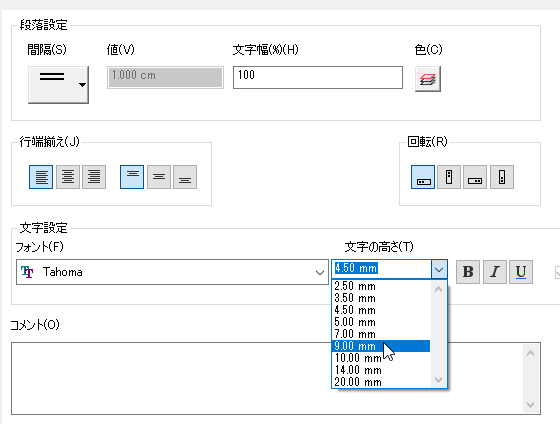Select the last rotation icon
This screenshot has height=424, width=560.
(x=502, y=177)
